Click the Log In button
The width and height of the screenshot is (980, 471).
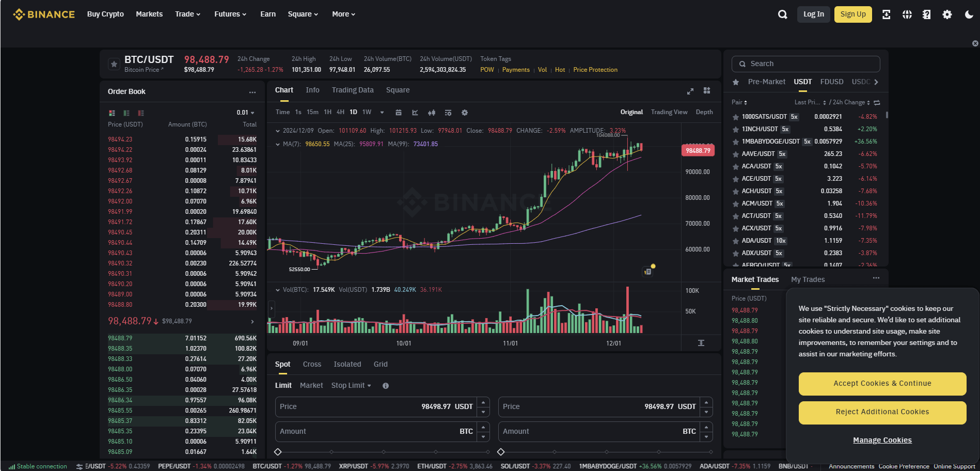tap(814, 14)
